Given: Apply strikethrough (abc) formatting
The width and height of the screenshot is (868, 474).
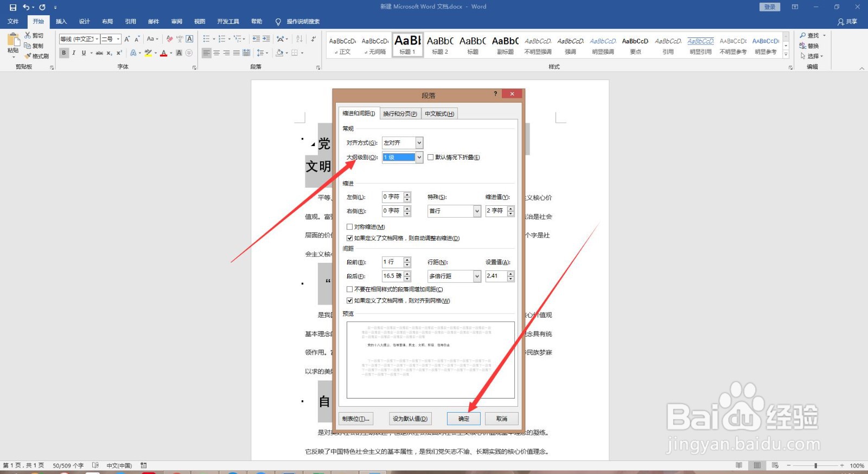Looking at the screenshot, I should click(x=99, y=53).
